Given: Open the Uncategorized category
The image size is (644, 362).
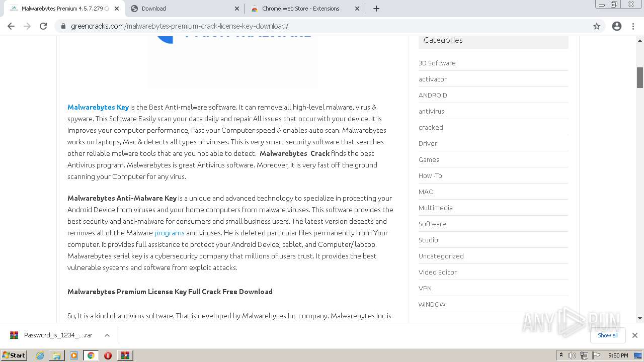Looking at the screenshot, I should coord(441,256).
